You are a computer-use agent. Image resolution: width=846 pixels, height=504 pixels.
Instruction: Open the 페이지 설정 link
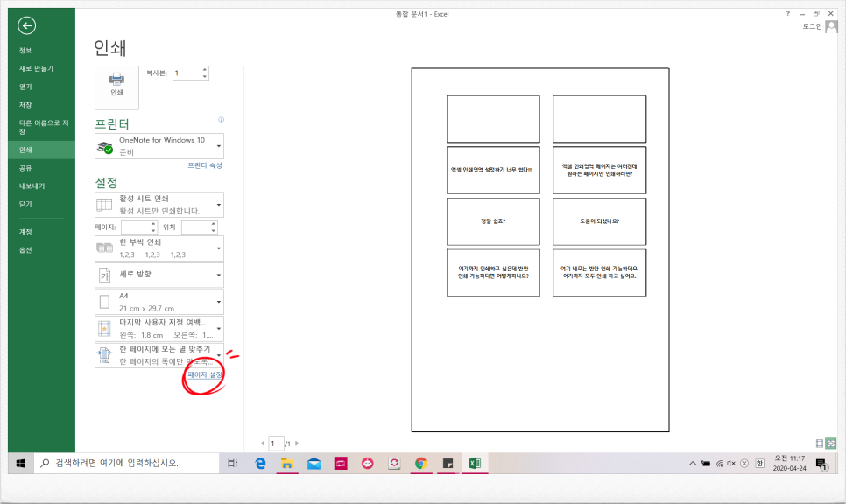(205, 374)
